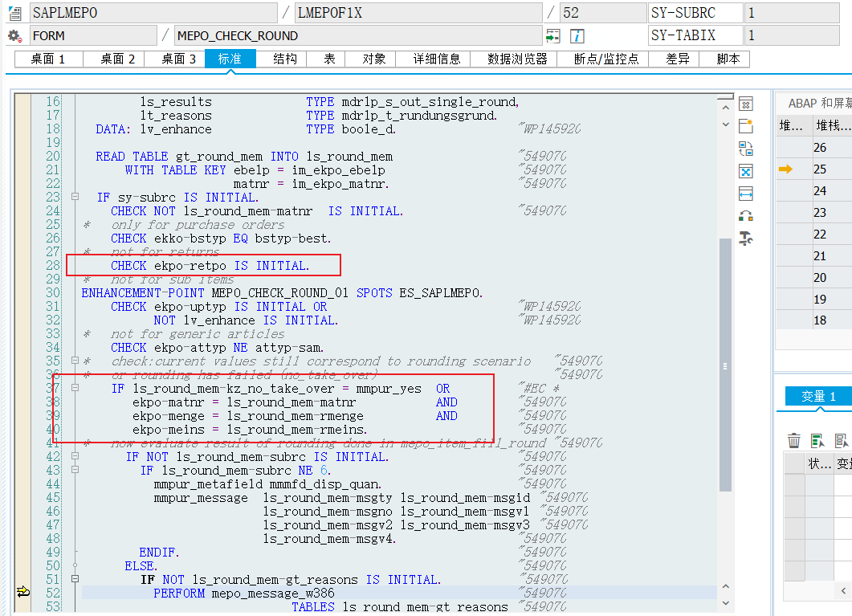Click the SY-TABIX field
The height and width of the screenshot is (616, 852).
coord(695,36)
